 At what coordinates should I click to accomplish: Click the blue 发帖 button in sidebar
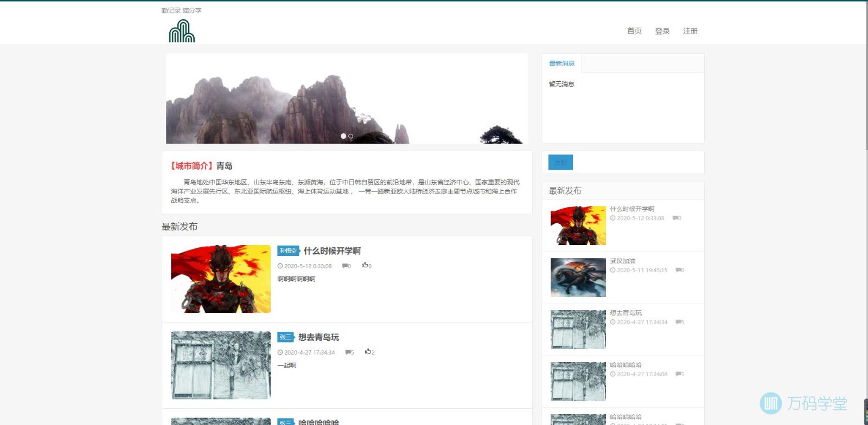tap(560, 162)
